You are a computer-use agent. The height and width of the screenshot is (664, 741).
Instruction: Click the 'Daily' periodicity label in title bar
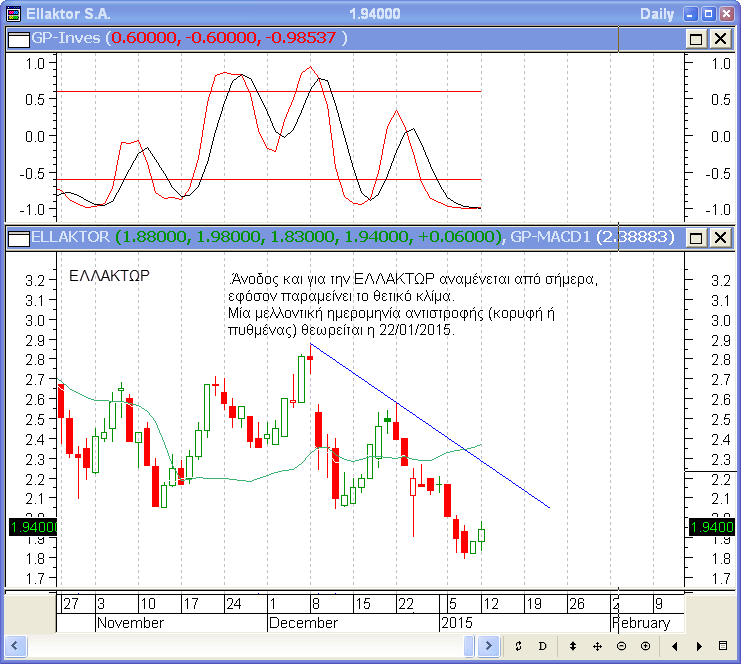click(657, 14)
